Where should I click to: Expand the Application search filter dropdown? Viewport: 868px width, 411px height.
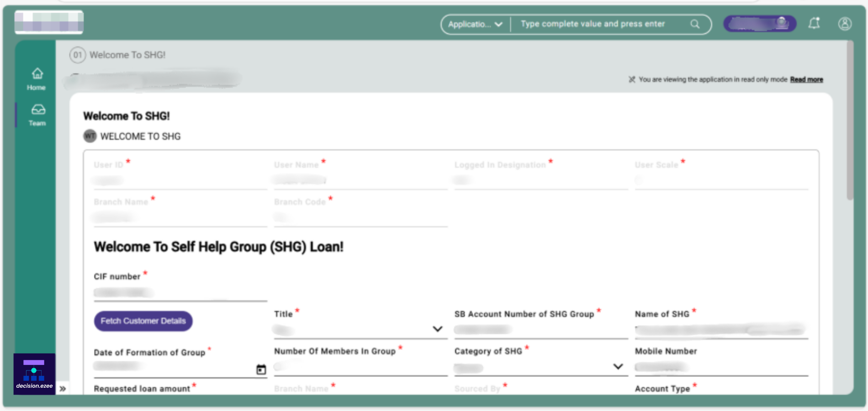click(x=499, y=25)
